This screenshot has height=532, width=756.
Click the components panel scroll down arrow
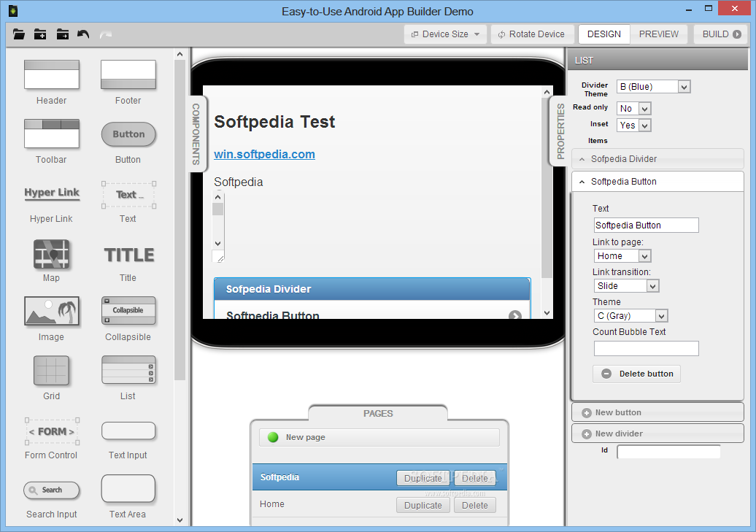(180, 520)
